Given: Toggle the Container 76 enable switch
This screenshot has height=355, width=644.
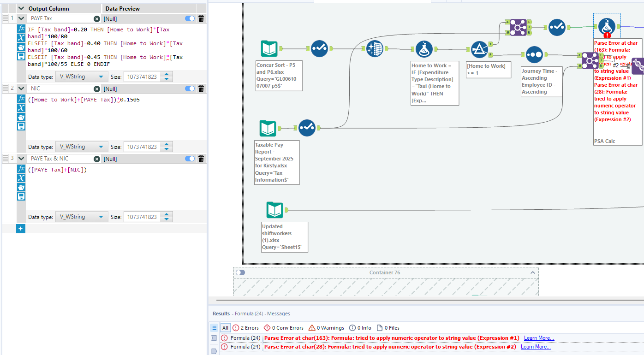Looking at the screenshot, I should tap(240, 272).
